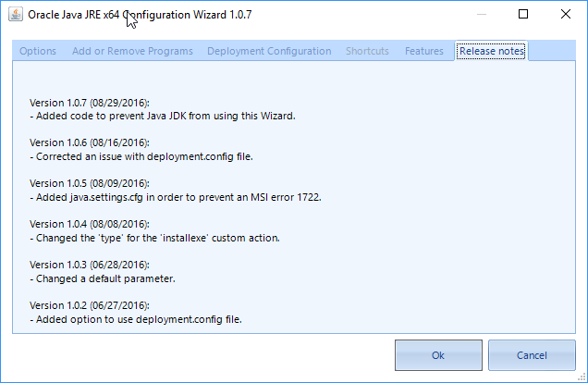Click the 'Added option to use deployment.config file' note

tap(136, 319)
